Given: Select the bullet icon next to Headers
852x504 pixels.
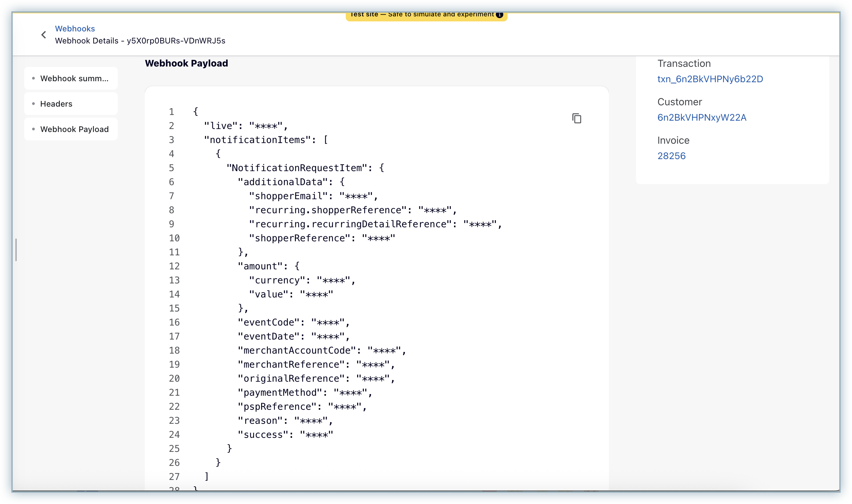Looking at the screenshot, I should (x=33, y=103).
